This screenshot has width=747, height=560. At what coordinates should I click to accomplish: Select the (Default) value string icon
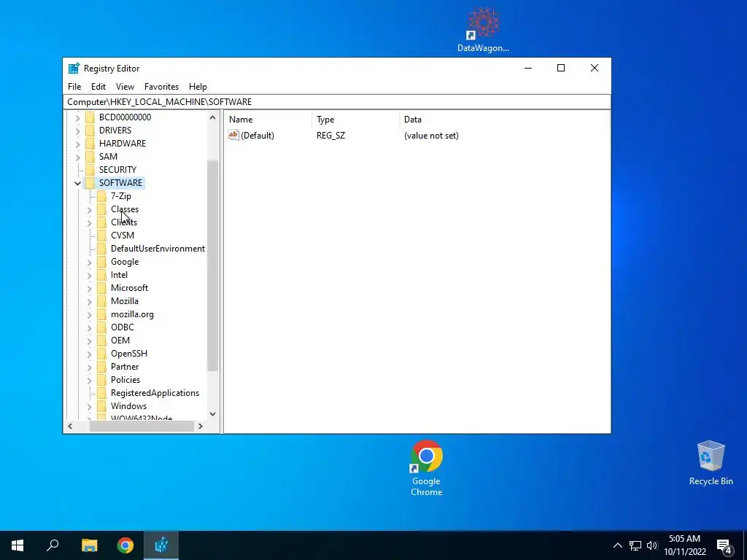pyautogui.click(x=233, y=135)
